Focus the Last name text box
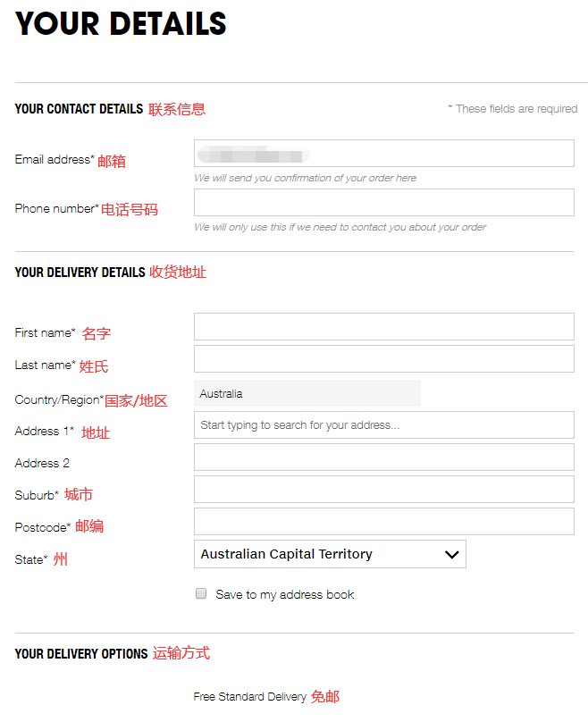Image resolution: width=588 pixels, height=722 pixels. click(x=383, y=359)
